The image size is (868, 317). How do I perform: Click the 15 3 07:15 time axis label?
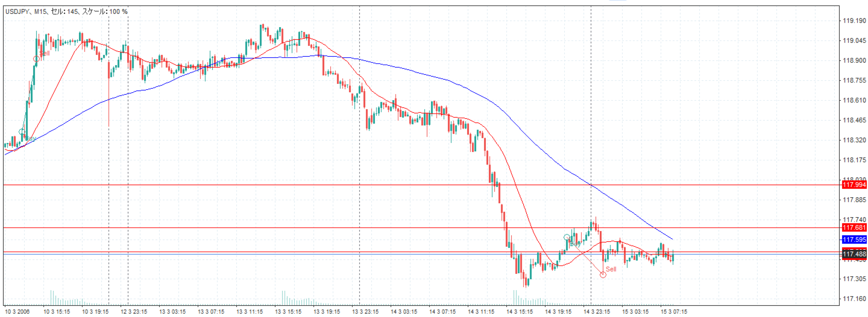click(674, 312)
